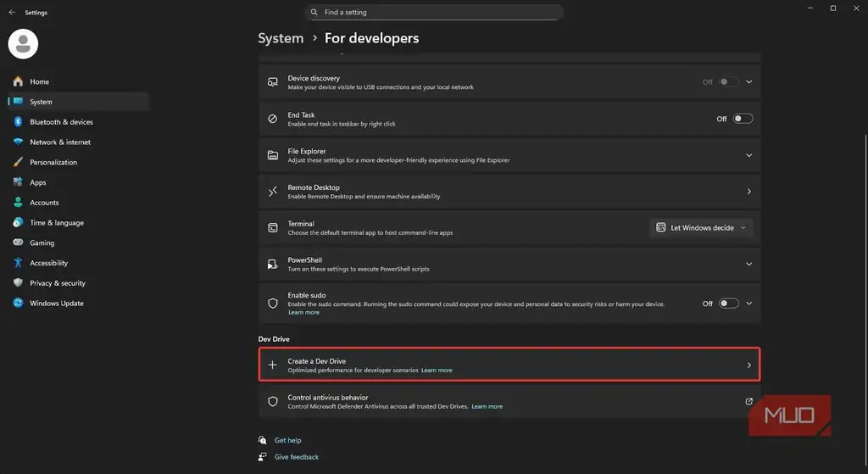Click the Find a setting search box
The image size is (868, 474).
(x=434, y=12)
